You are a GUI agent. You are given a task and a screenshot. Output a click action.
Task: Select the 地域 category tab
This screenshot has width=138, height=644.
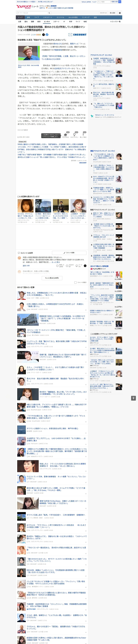(x=85, y=22)
